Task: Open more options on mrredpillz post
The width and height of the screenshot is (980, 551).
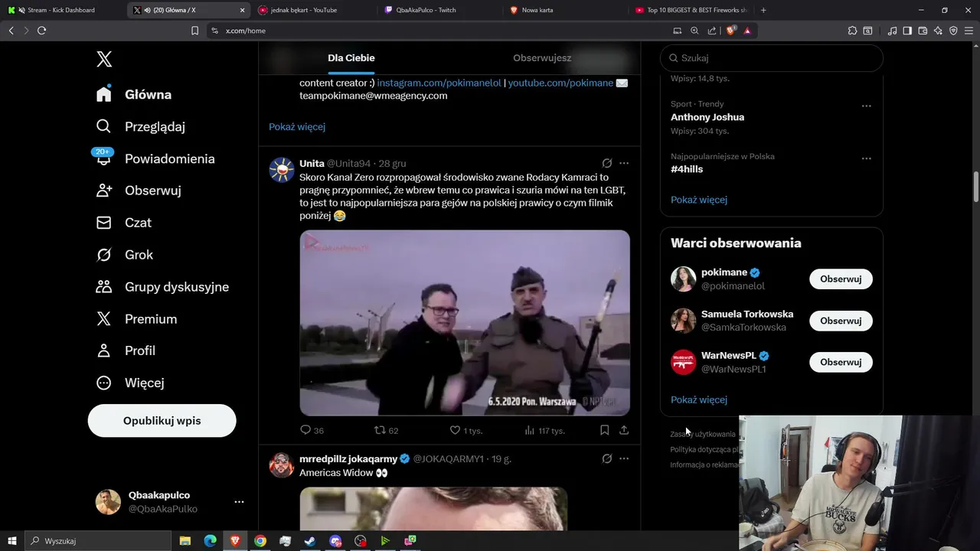Action: tap(624, 458)
